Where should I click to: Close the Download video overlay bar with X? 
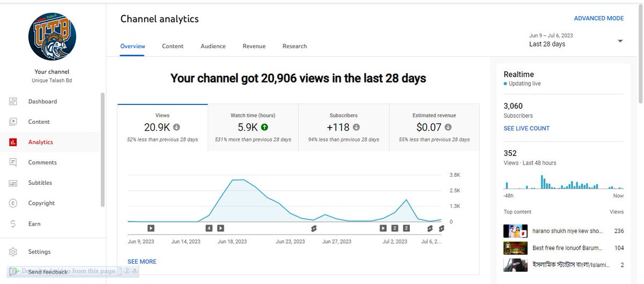coord(135,271)
